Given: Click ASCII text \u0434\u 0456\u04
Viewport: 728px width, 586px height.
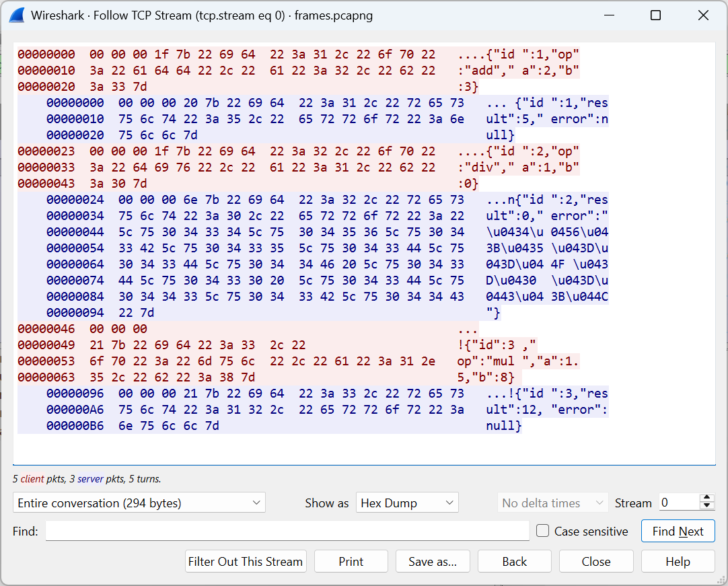Looking at the screenshot, I should [547, 231].
